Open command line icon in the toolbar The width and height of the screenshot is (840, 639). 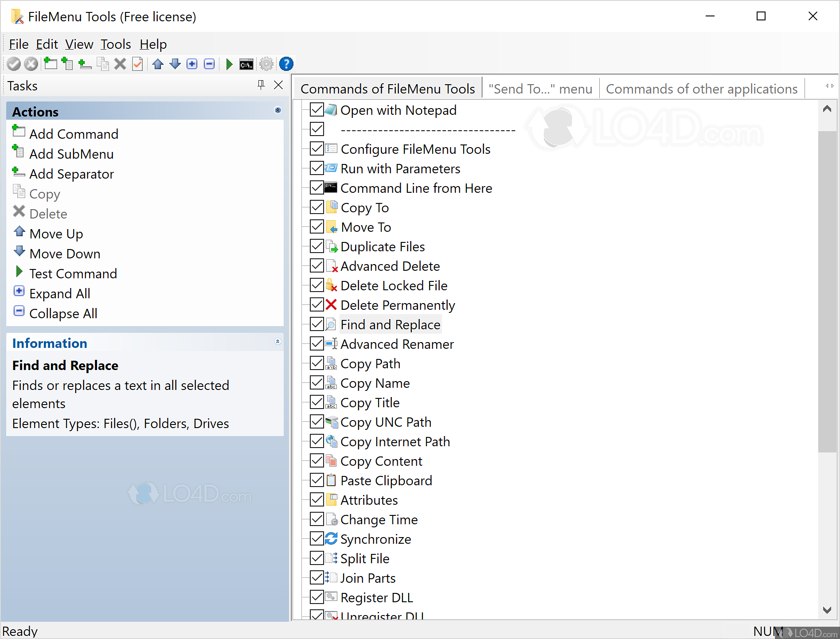(246, 64)
